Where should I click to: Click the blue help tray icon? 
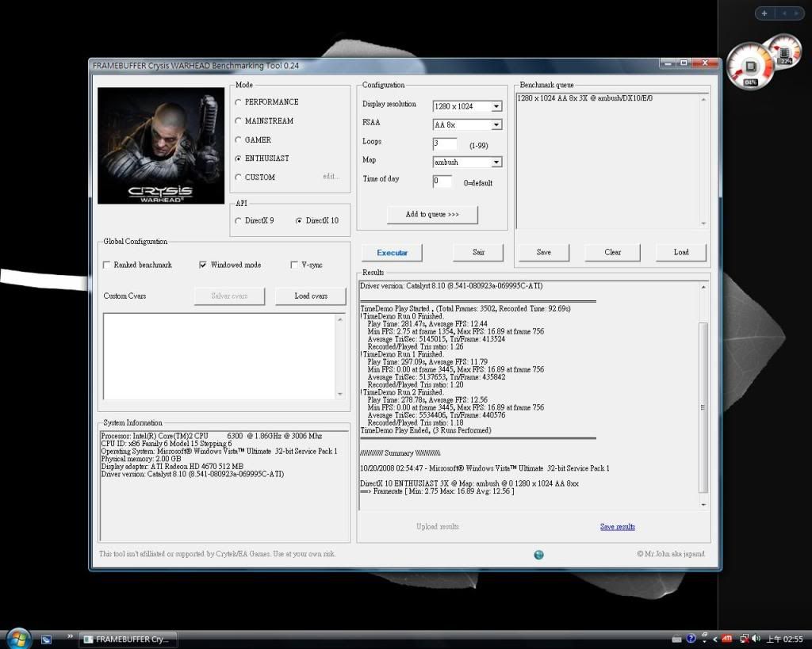pyautogui.click(x=691, y=639)
